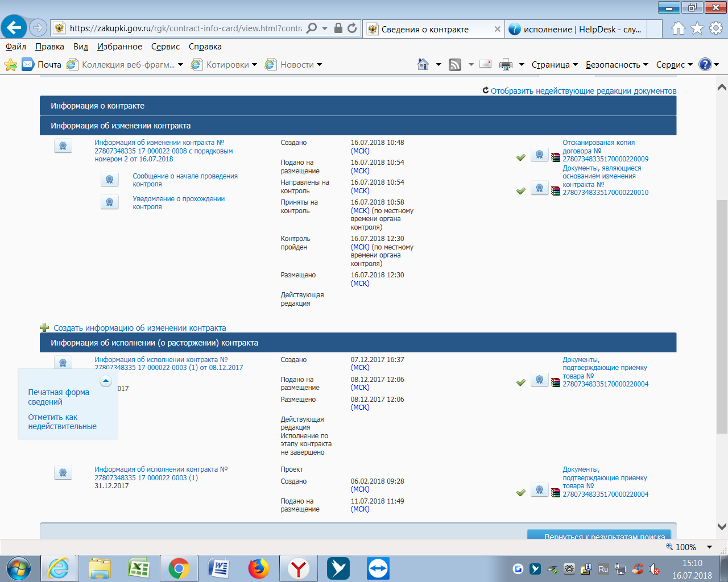
Task: Open 'Уведомление о прохождении контроля' link
Action: 179,203
